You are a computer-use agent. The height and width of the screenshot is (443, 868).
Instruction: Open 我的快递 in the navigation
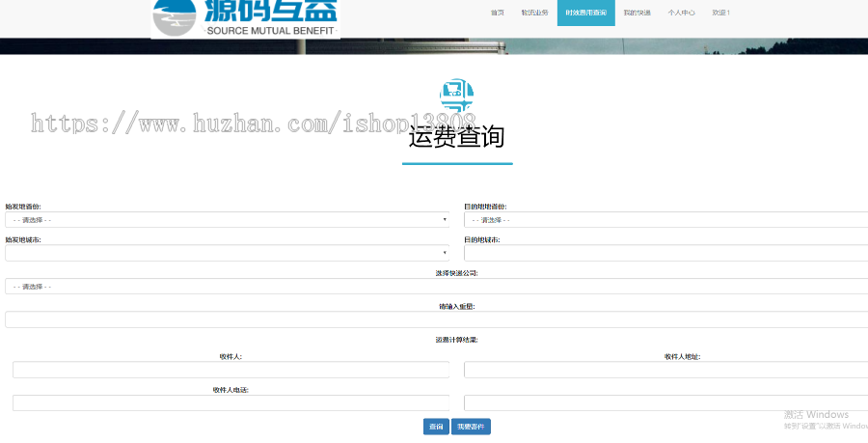pyautogui.click(x=637, y=13)
